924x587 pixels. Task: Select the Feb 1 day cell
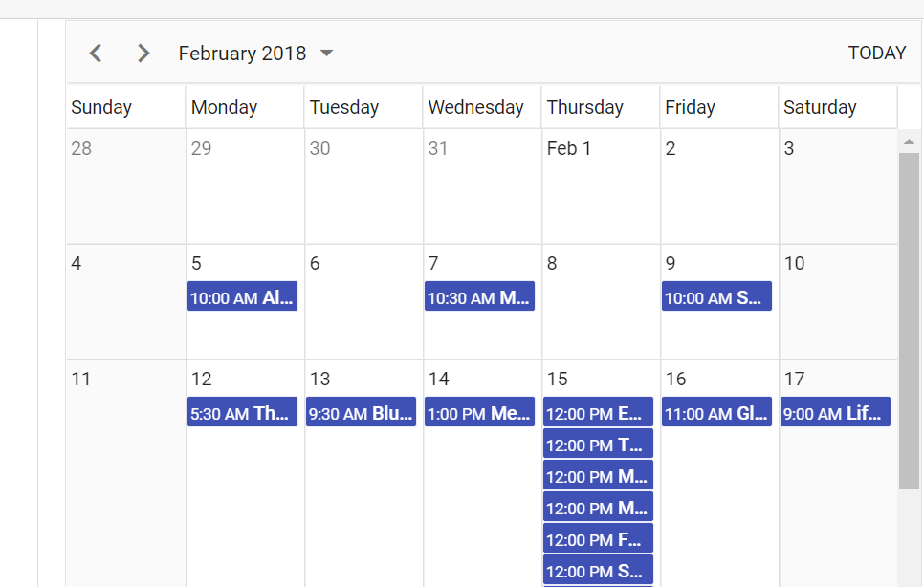[601, 186]
